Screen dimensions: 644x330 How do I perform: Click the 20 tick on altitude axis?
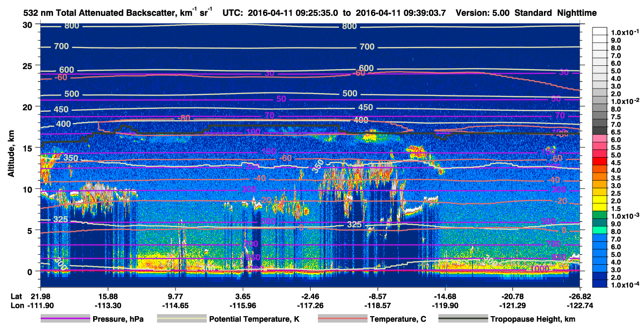click(x=28, y=107)
